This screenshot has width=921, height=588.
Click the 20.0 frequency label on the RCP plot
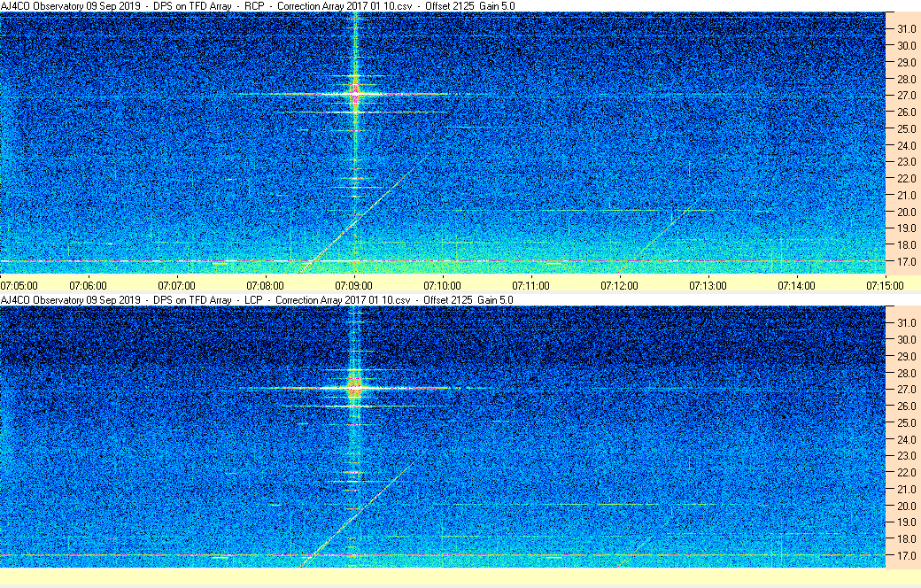(906, 212)
